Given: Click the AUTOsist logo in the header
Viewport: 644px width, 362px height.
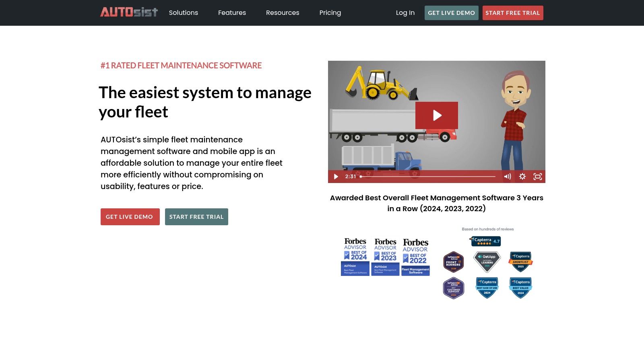Looking at the screenshot, I should coord(129,12).
